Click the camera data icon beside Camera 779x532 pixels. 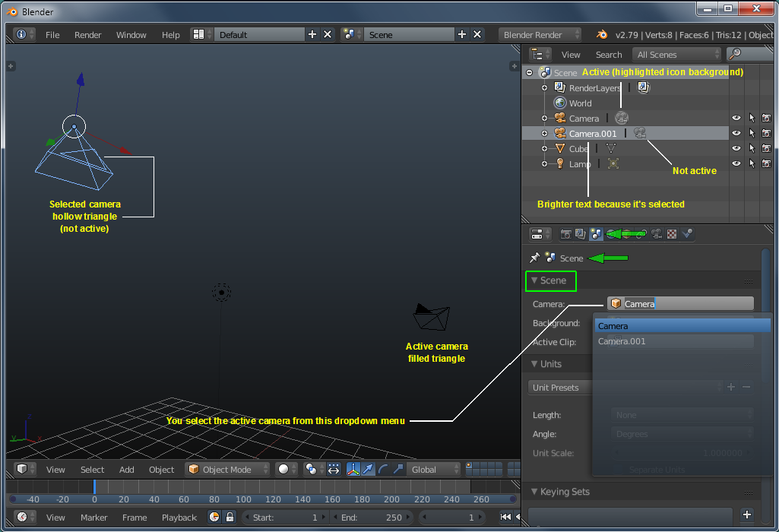pyautogui.click(x=622, y=118)
